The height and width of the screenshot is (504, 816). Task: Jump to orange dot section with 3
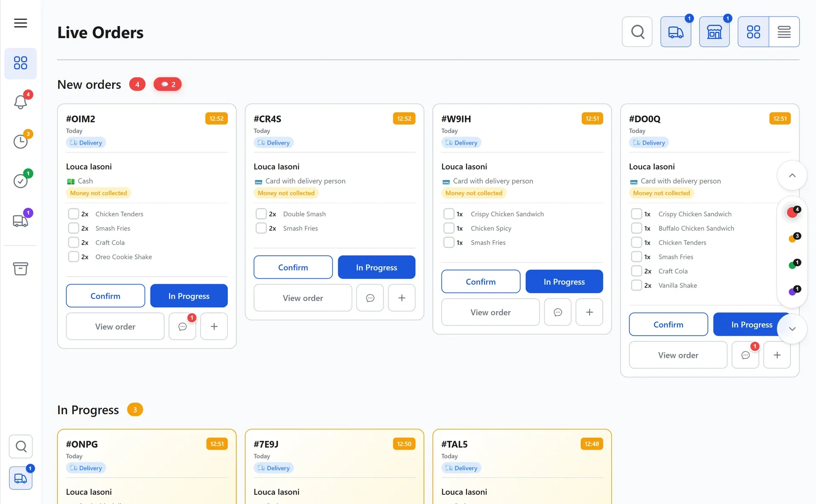point(793,238)
